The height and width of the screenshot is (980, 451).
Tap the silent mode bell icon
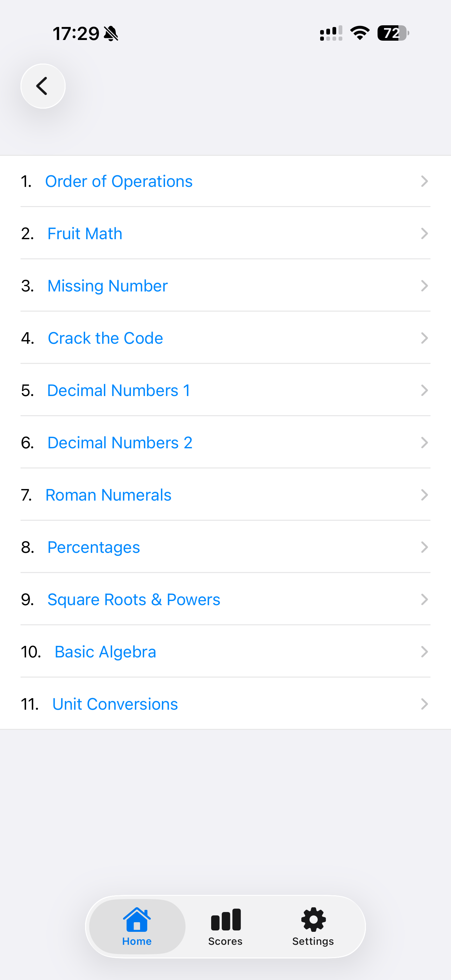(x=111, y=33)
